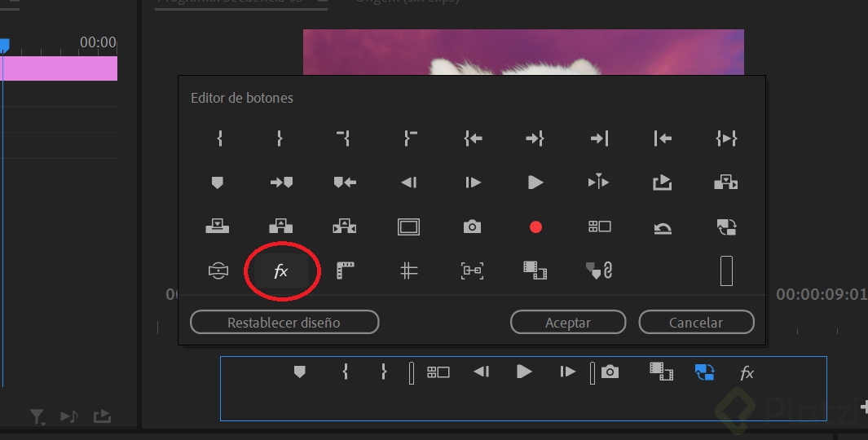This screenshot has height=440, width=868.
Task: Choose Snap in Program Monitor icon
Action: (x=472, y=271)
